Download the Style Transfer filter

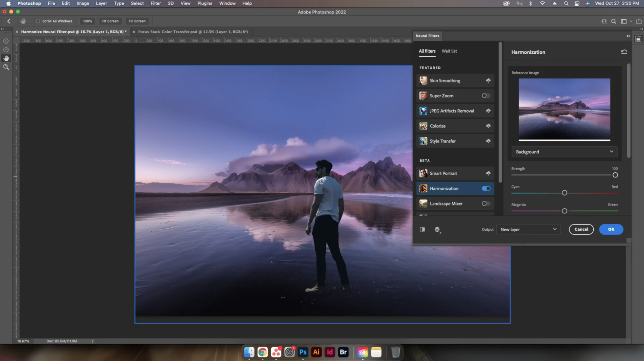click(x=488, y=141)
